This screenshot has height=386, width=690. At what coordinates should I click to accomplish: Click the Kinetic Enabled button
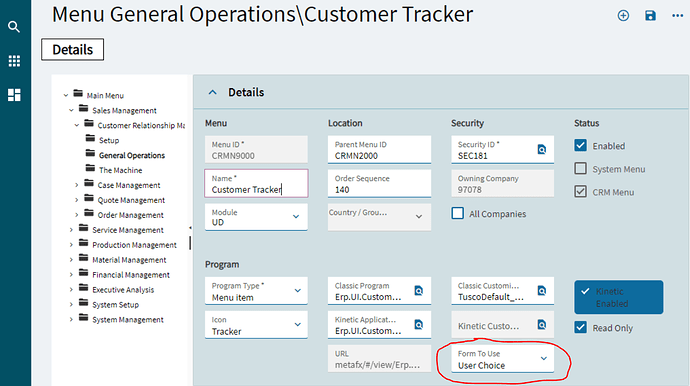tap(619, 297)
